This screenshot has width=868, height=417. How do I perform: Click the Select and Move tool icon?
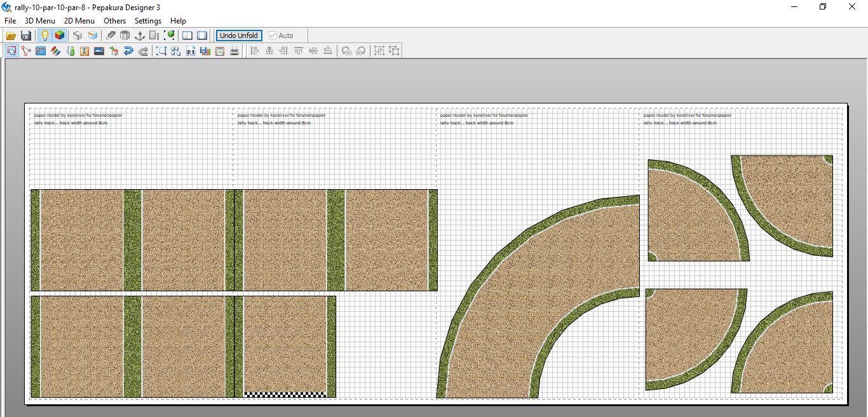[x=11, y=51]
